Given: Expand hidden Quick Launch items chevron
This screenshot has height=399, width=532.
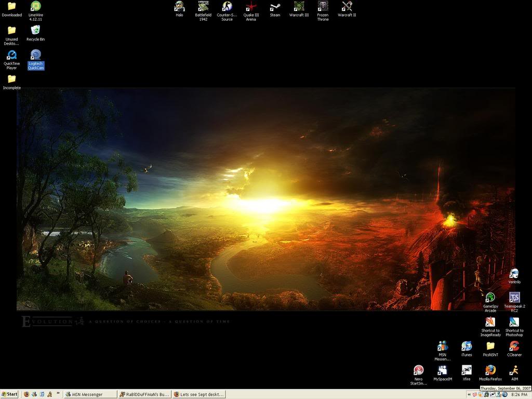Looking at the screenshot, I should coord(58,393).
